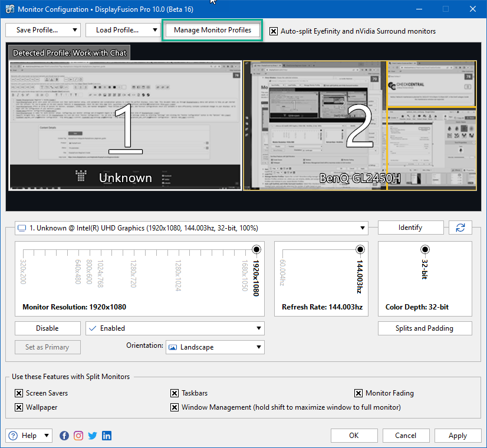Viewport: 487px width, 448px height.
Task: Click the 1024x768 resolution label
Action: point(100,274)
